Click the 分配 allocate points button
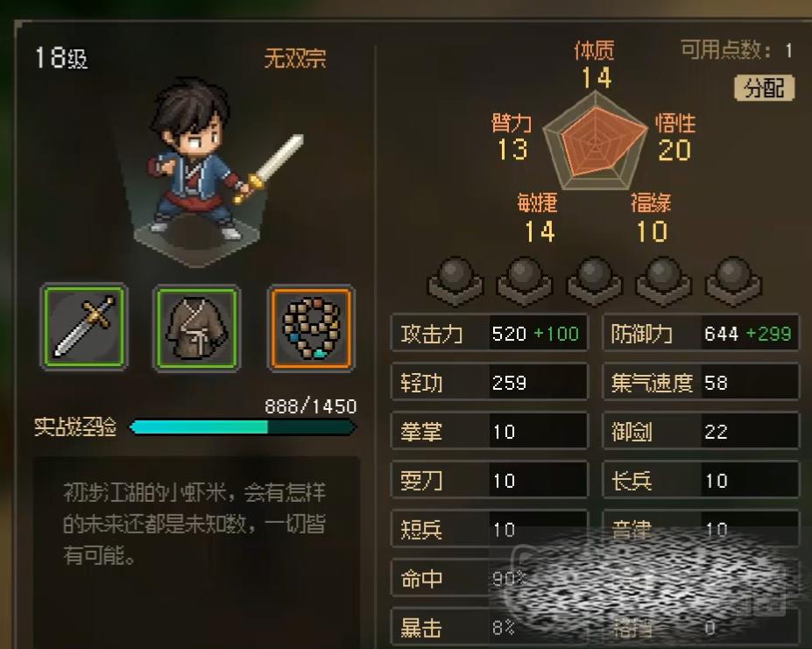This screenshot has height=649, width=812. tap(765, 88)
